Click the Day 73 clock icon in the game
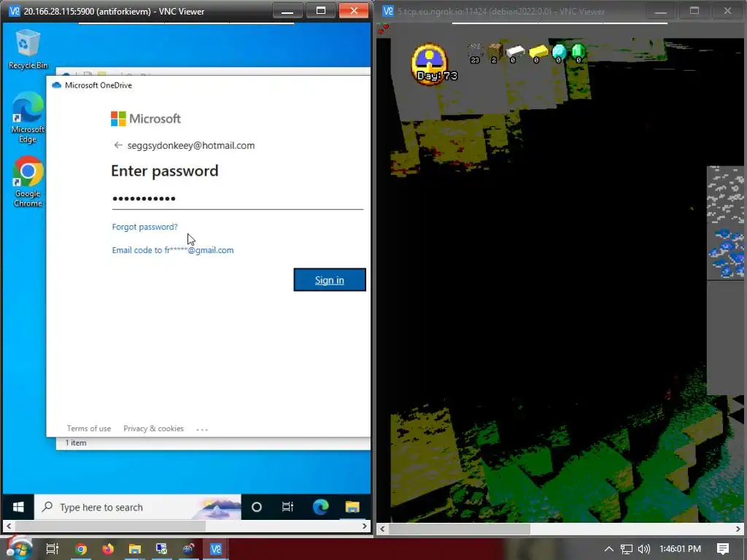 click(x=430, y=64)
